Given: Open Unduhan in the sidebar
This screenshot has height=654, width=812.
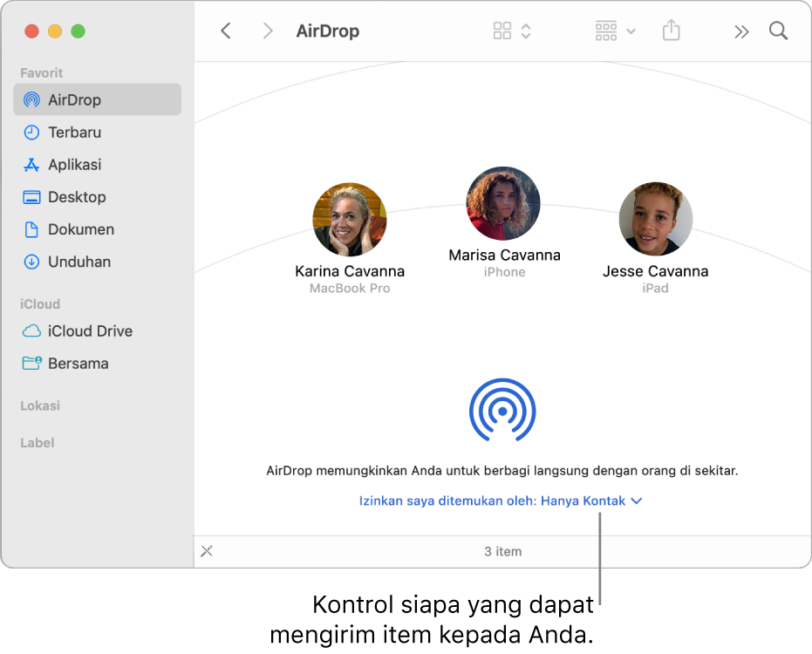Looking at the screenshot, I should tap(98, 262).
